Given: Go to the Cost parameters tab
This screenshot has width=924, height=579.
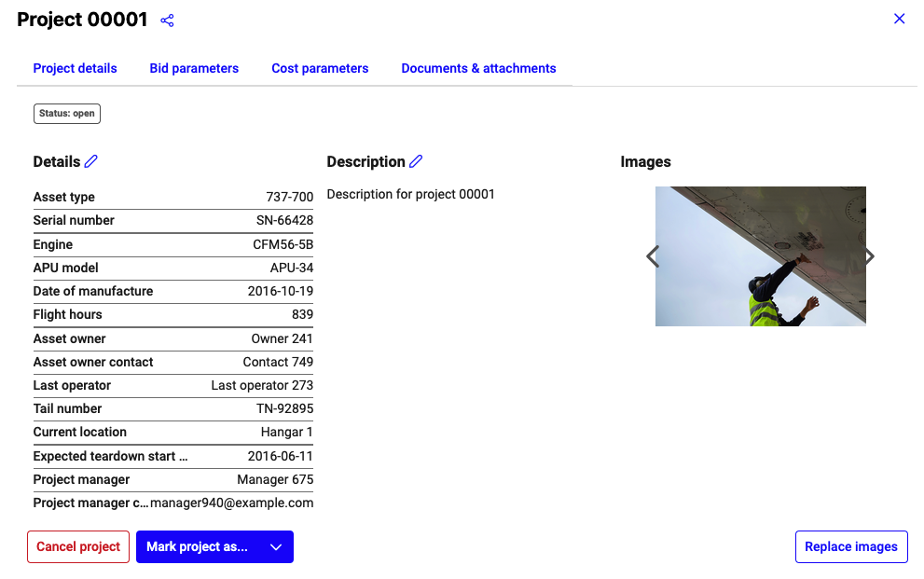Looking at the screenshot, I should point(320,68).
